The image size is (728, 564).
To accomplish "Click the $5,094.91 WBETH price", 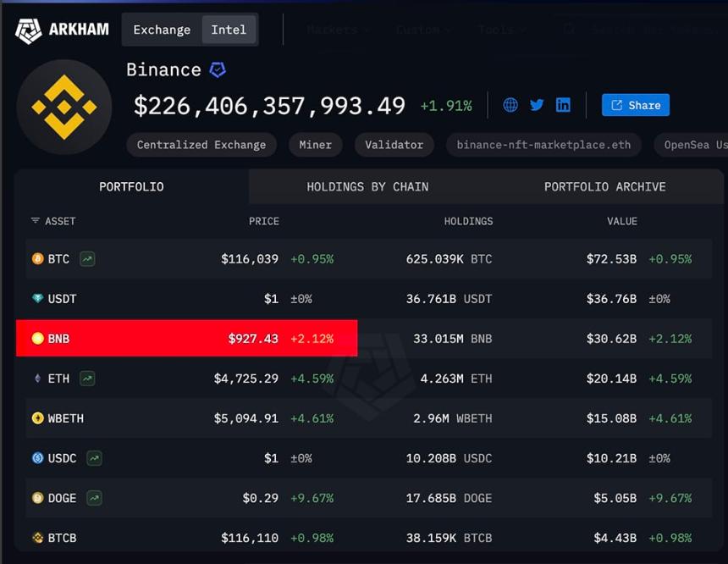I will tap(246, 418).
